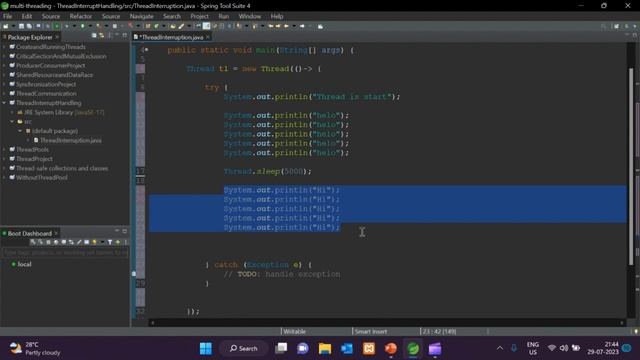640x360 pixels.
Task: Open File Explorer from the taskbar
Action: pos(325,349)
